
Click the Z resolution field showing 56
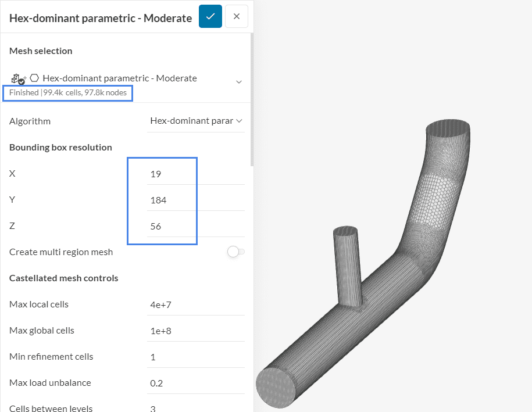[196, 226]
